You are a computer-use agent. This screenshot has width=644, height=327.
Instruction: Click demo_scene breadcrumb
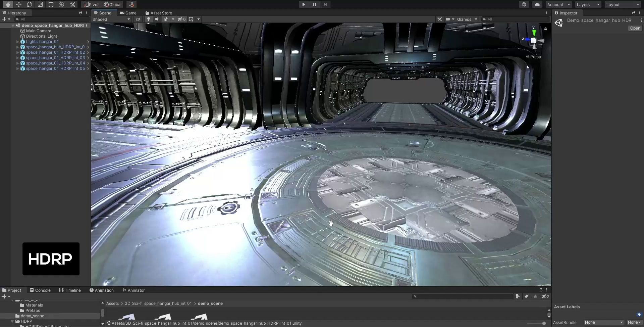tap(210, 303)
